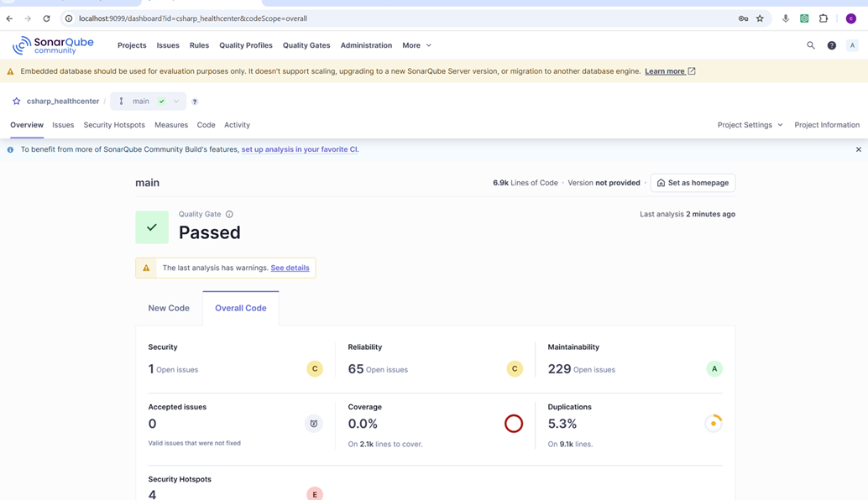Click the 9.1k lines link

(567, 444)
